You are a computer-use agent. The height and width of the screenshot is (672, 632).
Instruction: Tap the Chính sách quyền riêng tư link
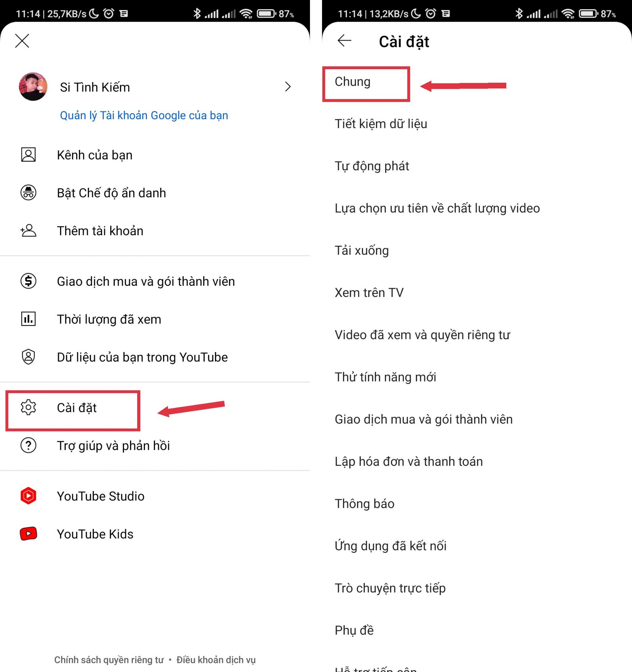coord(109,660)
